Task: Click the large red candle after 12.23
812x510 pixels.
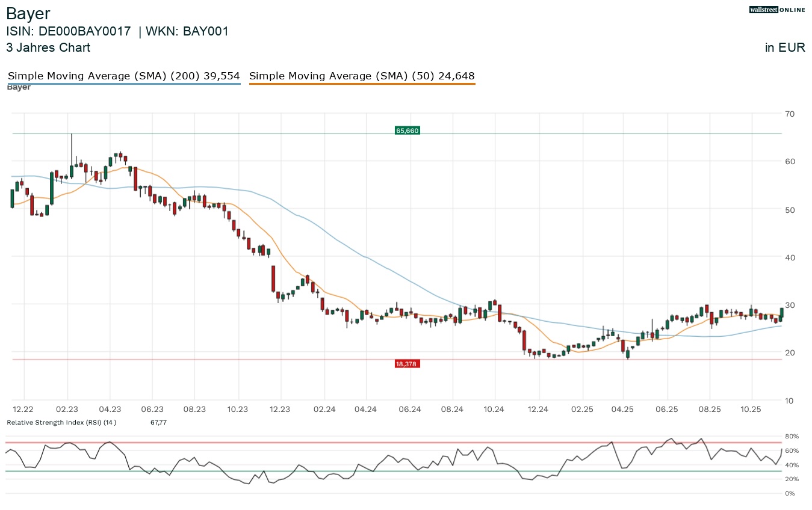Action: click(x=273, y=280)
